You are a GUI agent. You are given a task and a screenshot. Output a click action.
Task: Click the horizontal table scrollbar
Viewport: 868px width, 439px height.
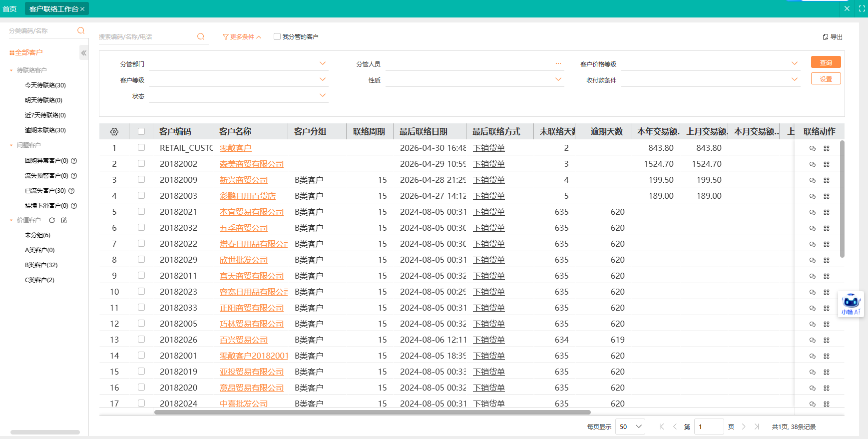point(373,413)
